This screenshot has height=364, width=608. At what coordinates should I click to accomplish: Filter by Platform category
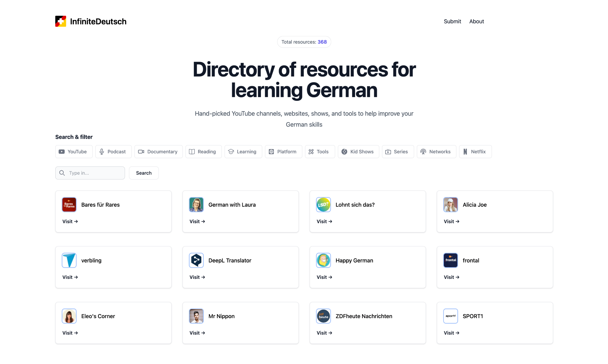pos(283,151)
